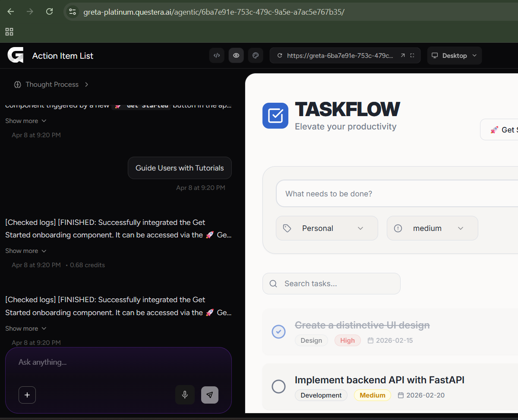Open the theme palette icon

tap(256, 55)
